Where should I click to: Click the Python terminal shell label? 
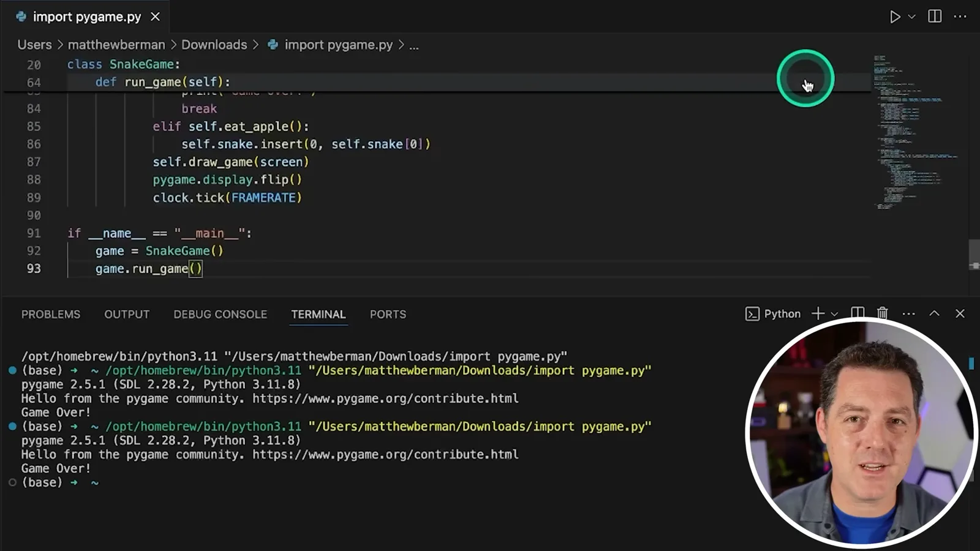pyautogui.click(x=773, y=313)
